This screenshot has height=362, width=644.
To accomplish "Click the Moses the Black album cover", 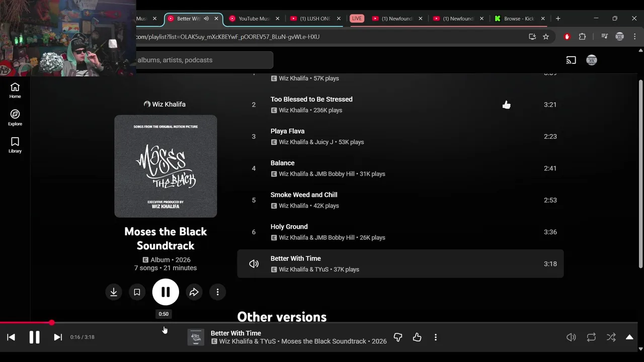I will click(166, 166).
